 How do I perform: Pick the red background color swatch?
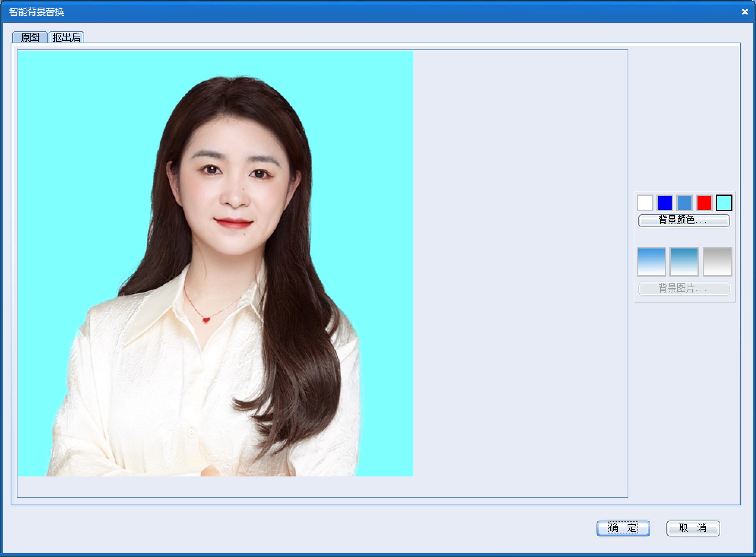pyautogui.click(x=704, y=203)
